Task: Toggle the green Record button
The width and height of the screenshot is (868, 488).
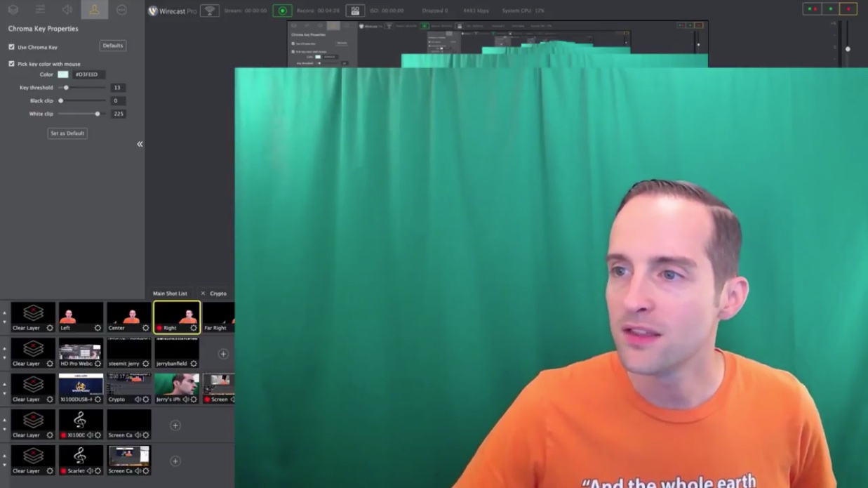Action: coord(283,11)
